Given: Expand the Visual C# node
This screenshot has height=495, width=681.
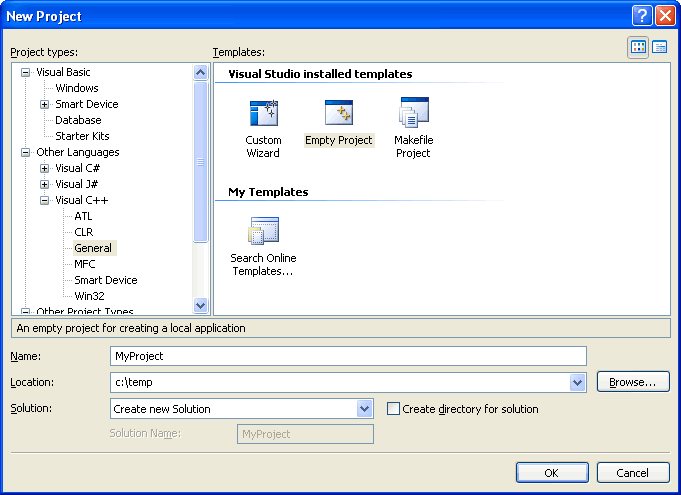Looking at the screenshot, I should coord(44,168).
